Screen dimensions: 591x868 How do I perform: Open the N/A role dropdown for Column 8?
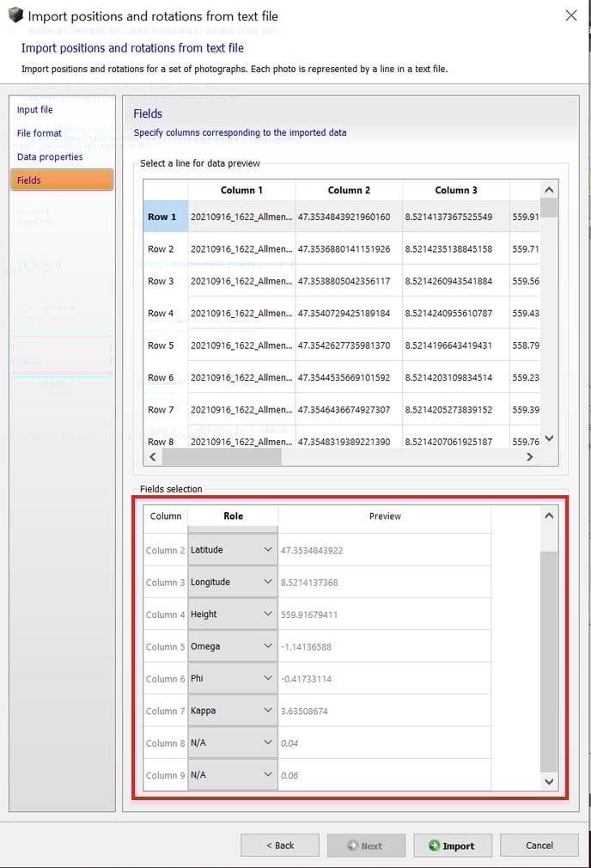233,743
